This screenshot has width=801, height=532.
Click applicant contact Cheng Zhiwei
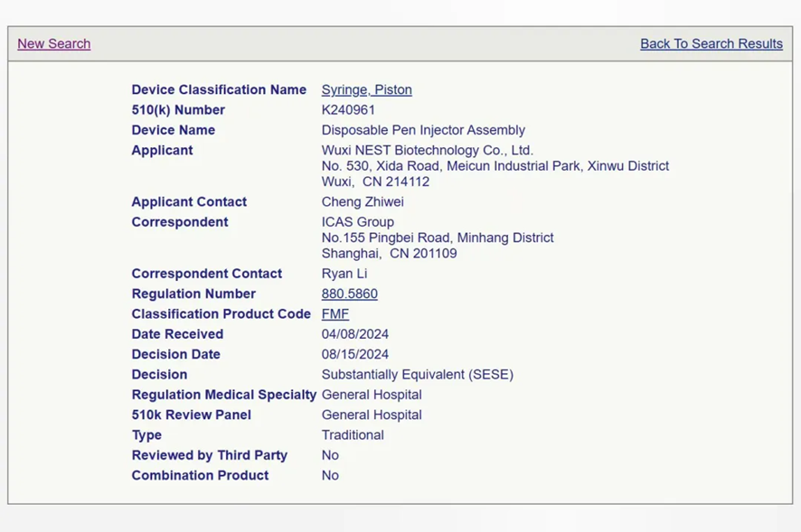[363, 201]
